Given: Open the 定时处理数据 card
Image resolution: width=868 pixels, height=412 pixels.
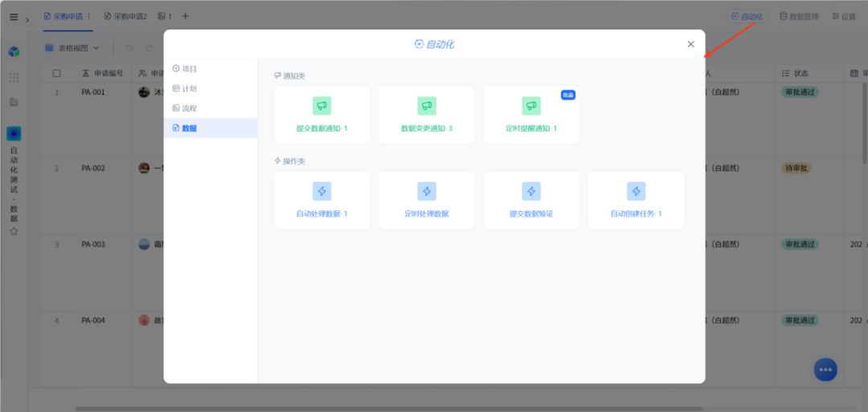Looking at the screenshot, I should click(426, 200).
